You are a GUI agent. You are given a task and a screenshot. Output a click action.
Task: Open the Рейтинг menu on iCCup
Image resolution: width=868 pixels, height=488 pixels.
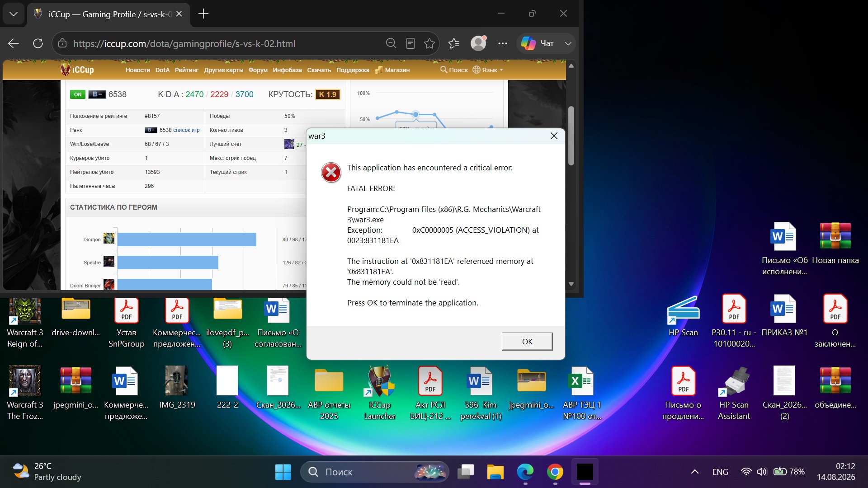coord(186,70)
